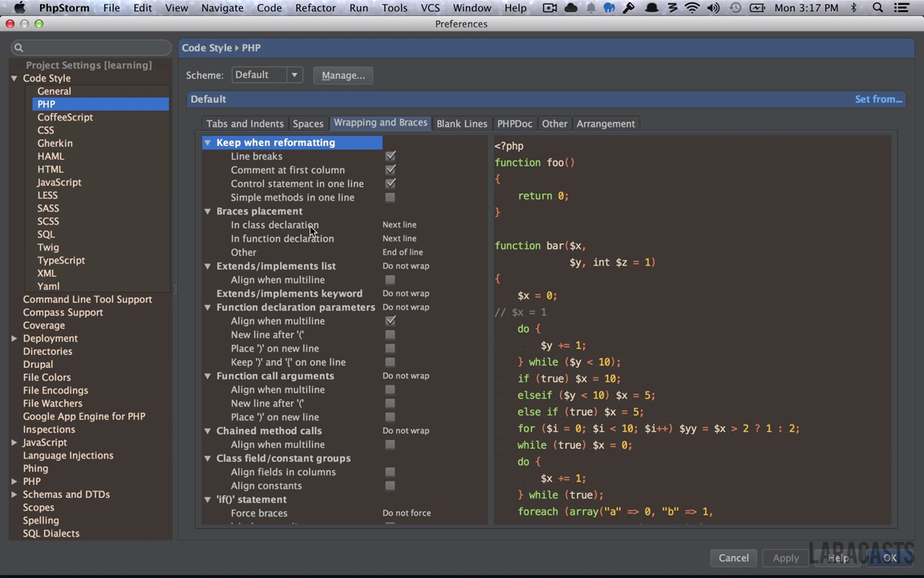Open the blue elephant menu bar icon
This screenshot has height=578, width=924.
(610, 8)
